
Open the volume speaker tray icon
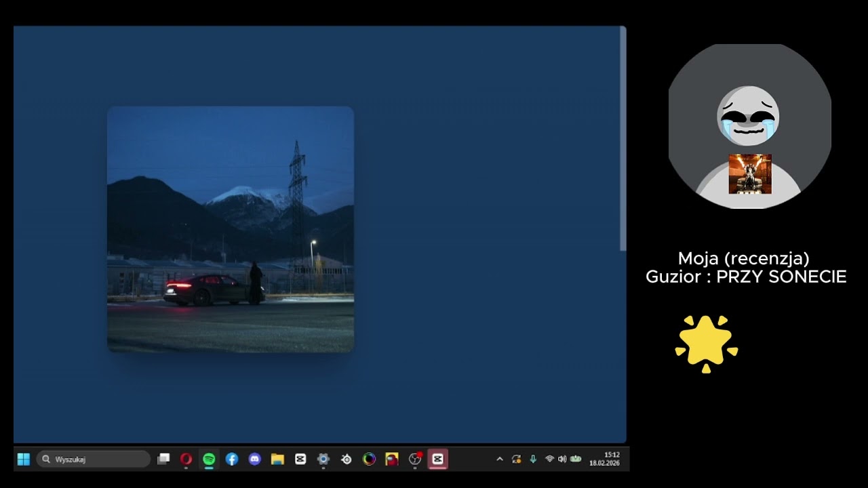point(562,460)
